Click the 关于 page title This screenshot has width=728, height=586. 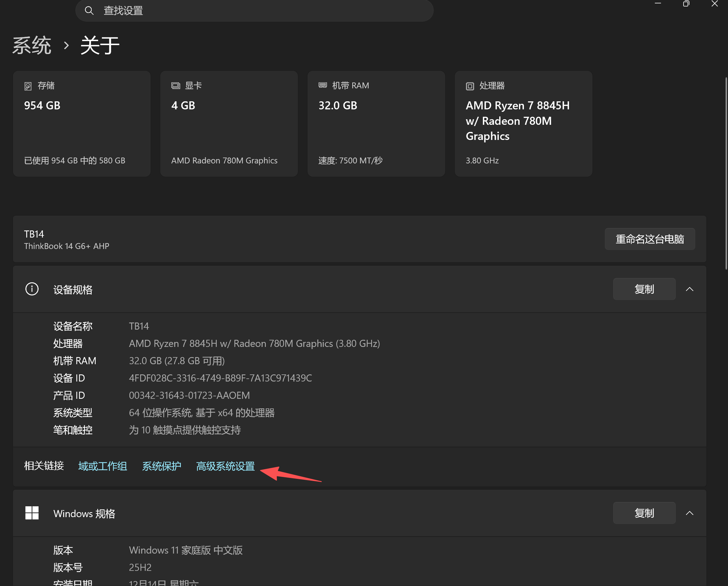(x=100, y=45)
